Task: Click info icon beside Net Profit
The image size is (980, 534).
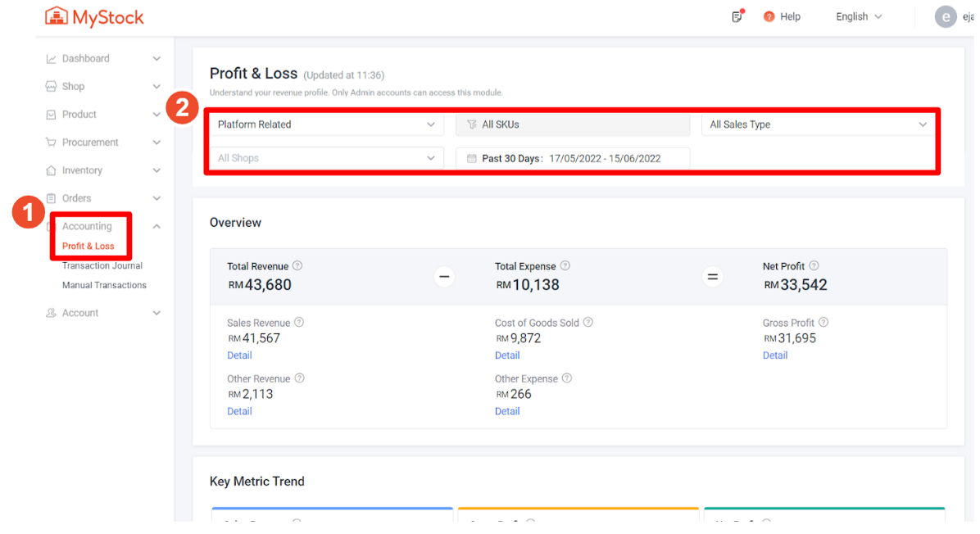Action: click(814, 266)
